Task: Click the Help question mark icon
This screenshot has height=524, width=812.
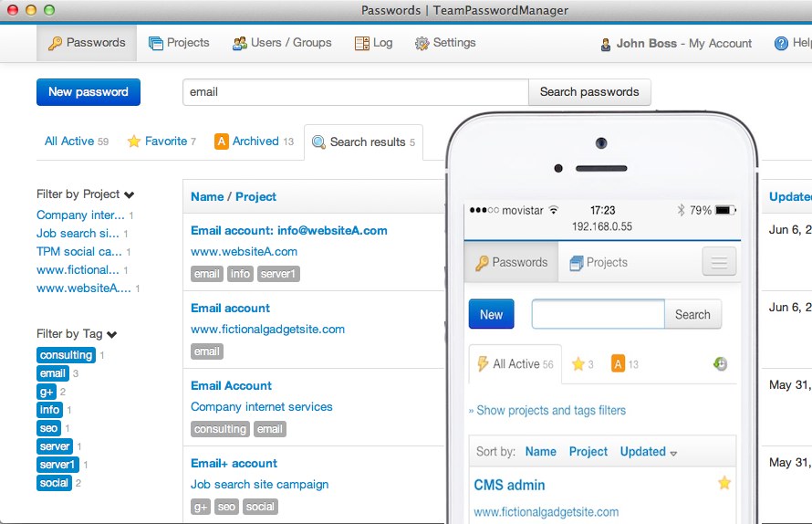Action: coord(781,44)
